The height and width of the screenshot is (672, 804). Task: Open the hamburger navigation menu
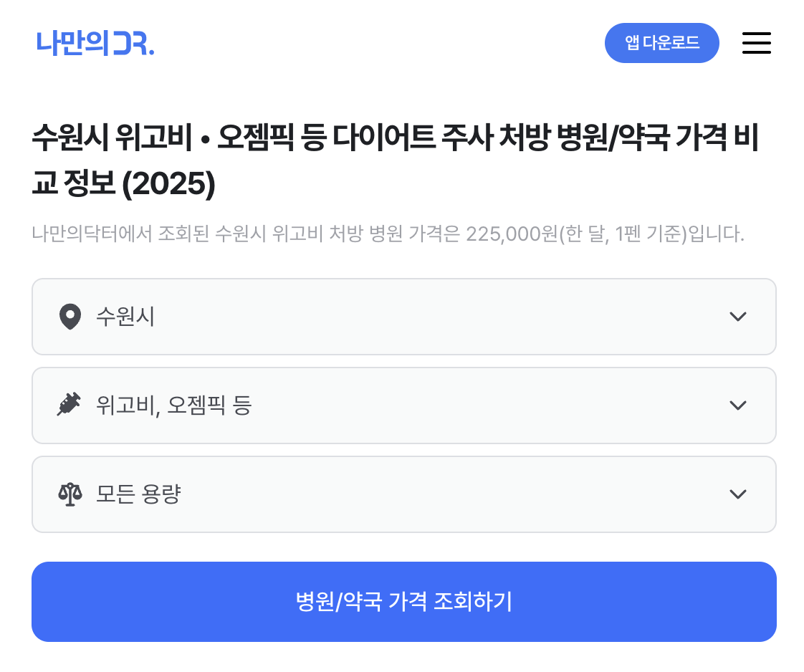[x=757, y=43]
